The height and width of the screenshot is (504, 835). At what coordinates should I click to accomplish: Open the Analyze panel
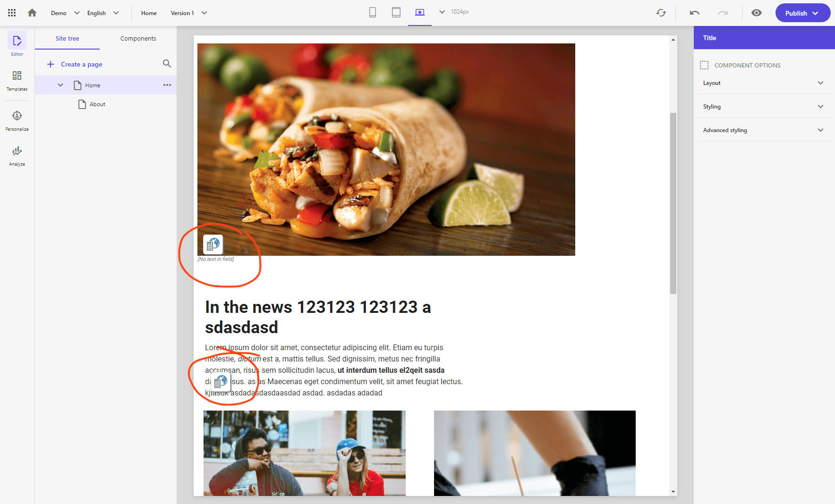[x=17, y=156]
